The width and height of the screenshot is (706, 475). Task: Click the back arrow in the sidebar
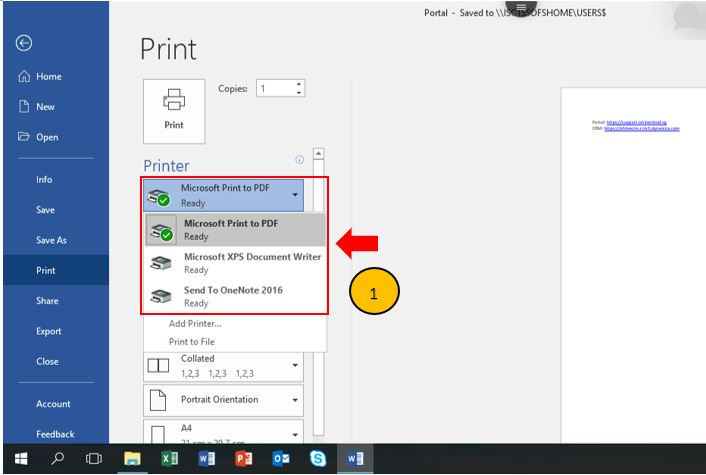click(x=24, y=43)
